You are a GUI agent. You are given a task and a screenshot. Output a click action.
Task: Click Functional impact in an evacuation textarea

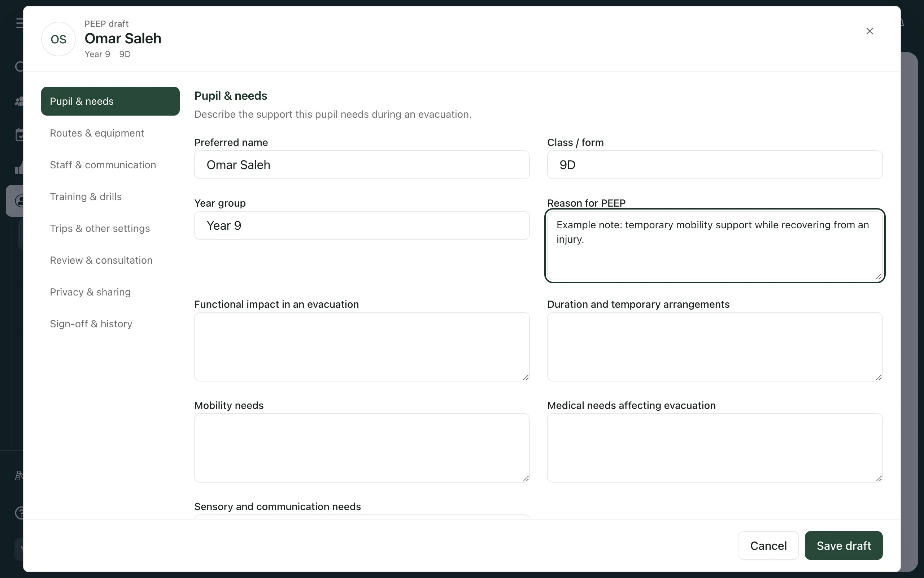362,347
